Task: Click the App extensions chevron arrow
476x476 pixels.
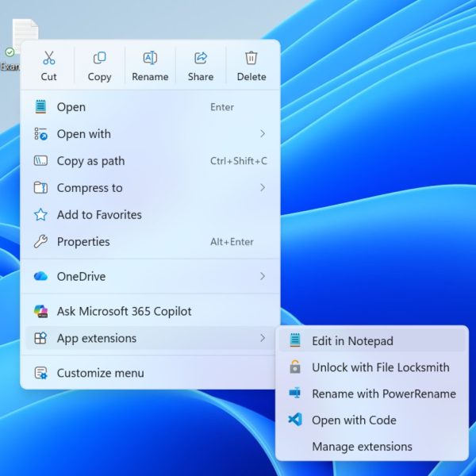Action: [263, 338]
